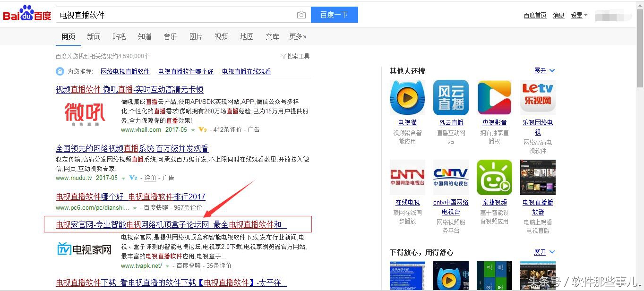Image resolution: width=644 pixels, height=291 pixels.
Task: Click the V3 badge on vhall result
Action: [203, 129]
